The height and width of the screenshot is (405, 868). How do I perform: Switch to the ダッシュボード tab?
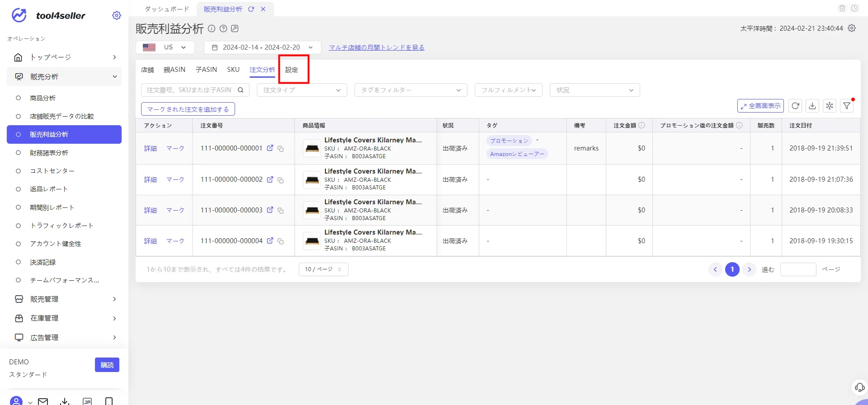pos(167,9)
